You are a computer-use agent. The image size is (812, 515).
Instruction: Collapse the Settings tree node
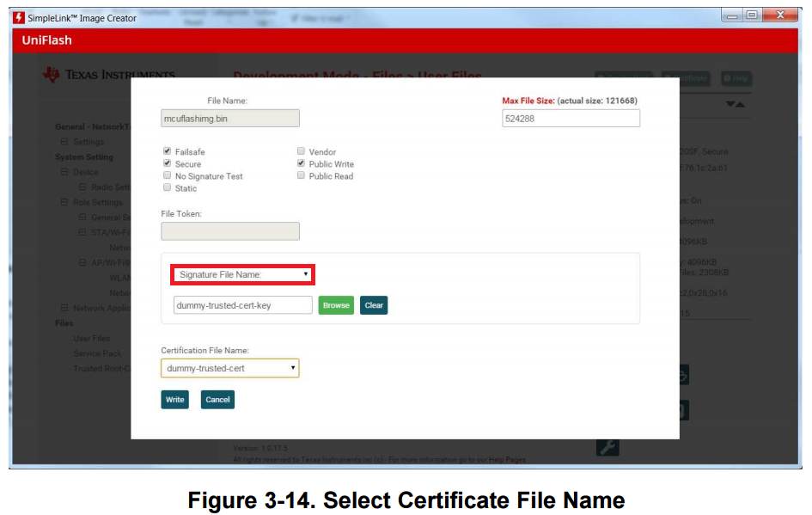tap(64, 142)
